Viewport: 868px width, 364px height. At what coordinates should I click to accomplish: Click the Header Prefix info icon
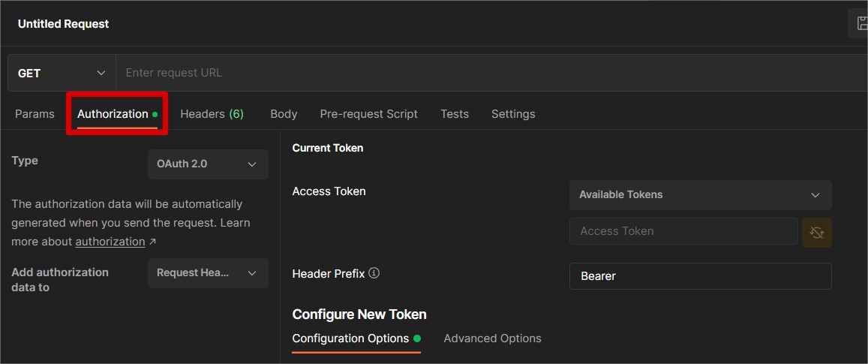tap(374, 273)
